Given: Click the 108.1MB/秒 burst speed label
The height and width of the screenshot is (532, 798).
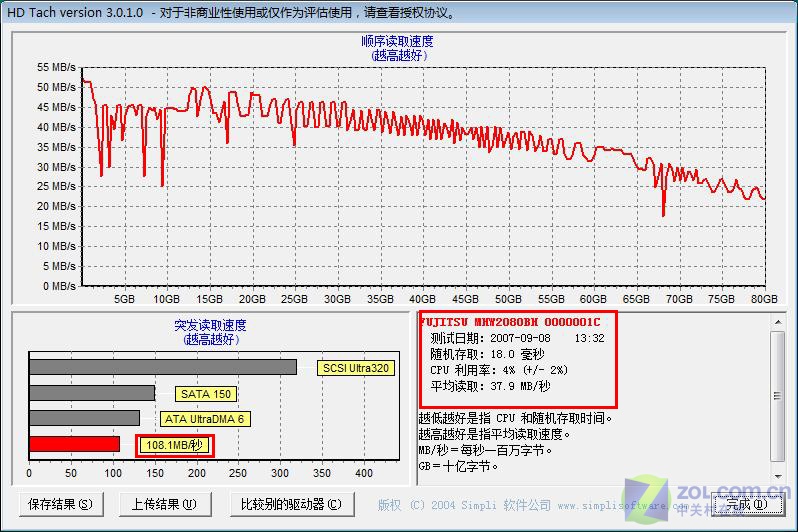Looking at the screenshot, I should [x=175, y=445].
